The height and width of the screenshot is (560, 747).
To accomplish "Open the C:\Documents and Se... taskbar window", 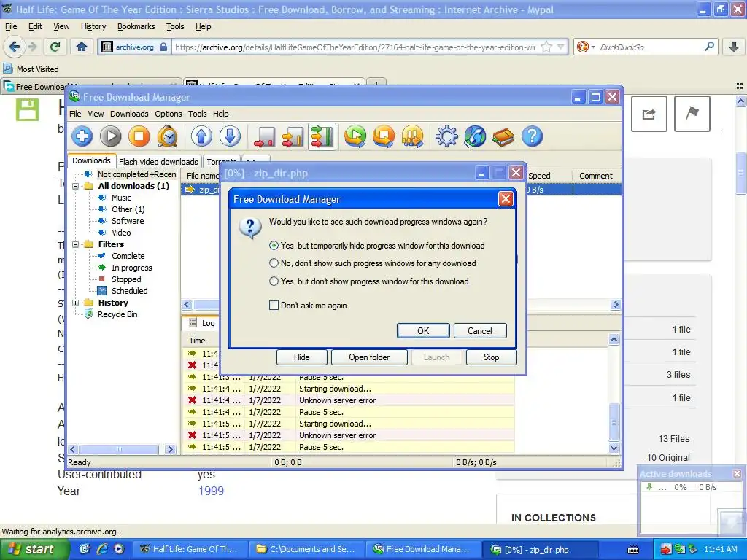I will click(x=306, y=550).
